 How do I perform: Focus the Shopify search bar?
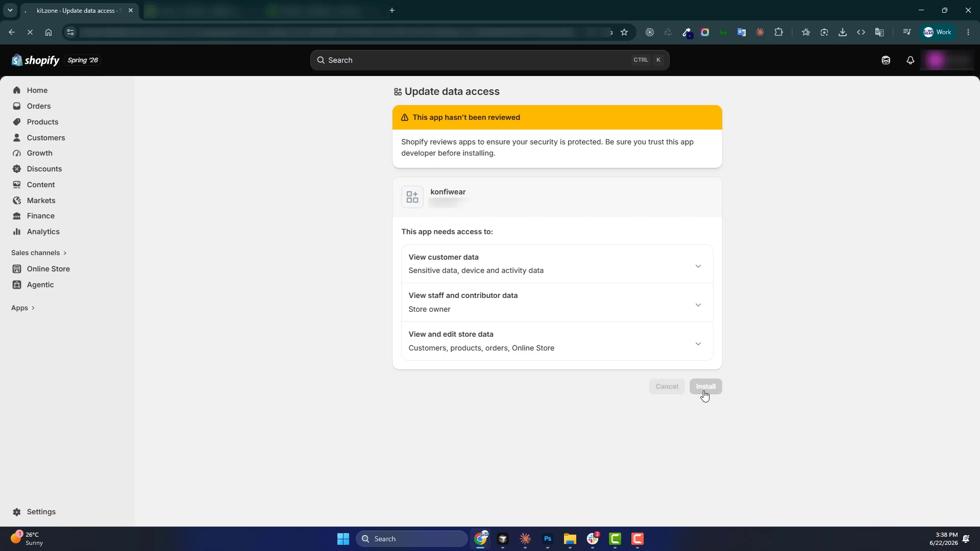point(489,60)
